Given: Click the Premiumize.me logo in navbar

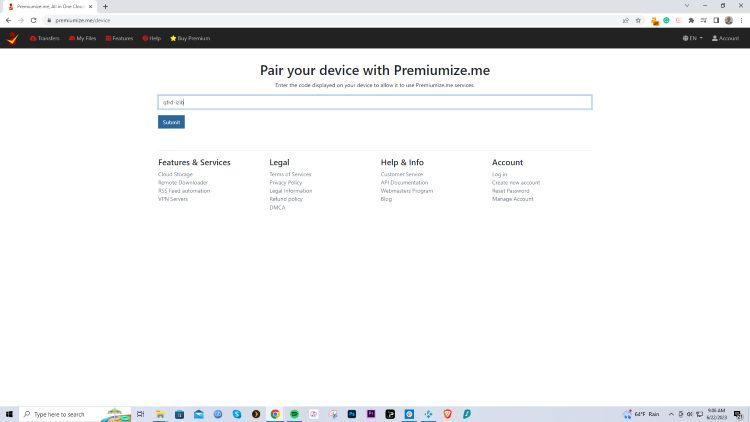Looking at the screenshot, I should 13,38.
